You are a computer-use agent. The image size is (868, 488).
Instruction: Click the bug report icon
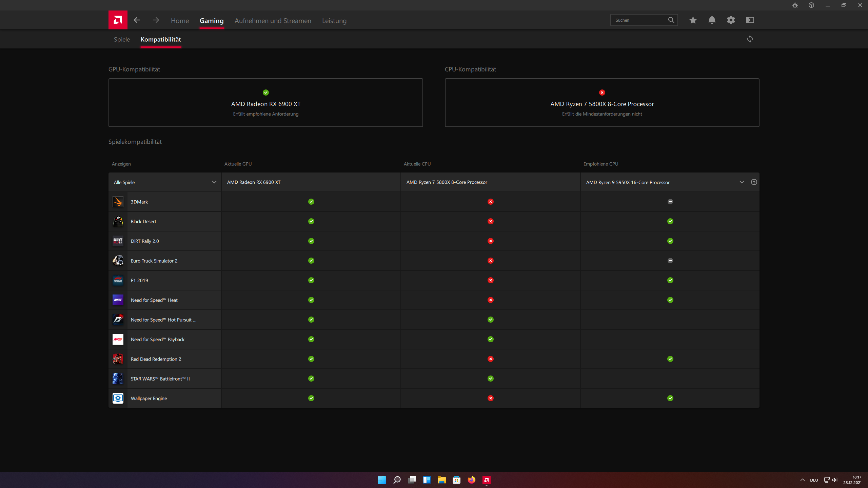tap(795, 5)
